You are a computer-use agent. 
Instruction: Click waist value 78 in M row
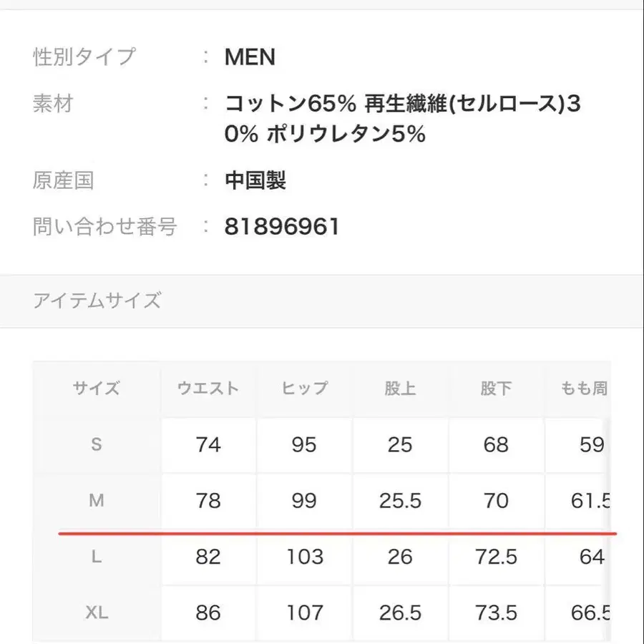point(208,501)
